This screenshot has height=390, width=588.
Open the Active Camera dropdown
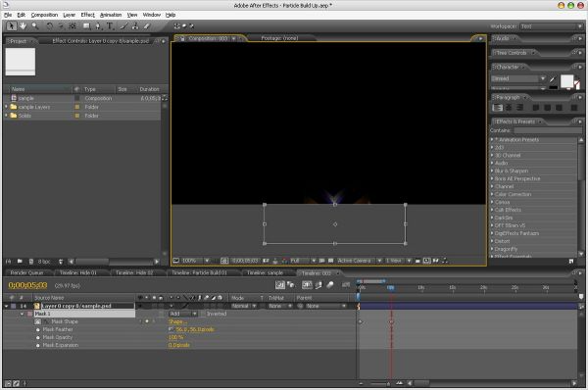click(359, 261)
